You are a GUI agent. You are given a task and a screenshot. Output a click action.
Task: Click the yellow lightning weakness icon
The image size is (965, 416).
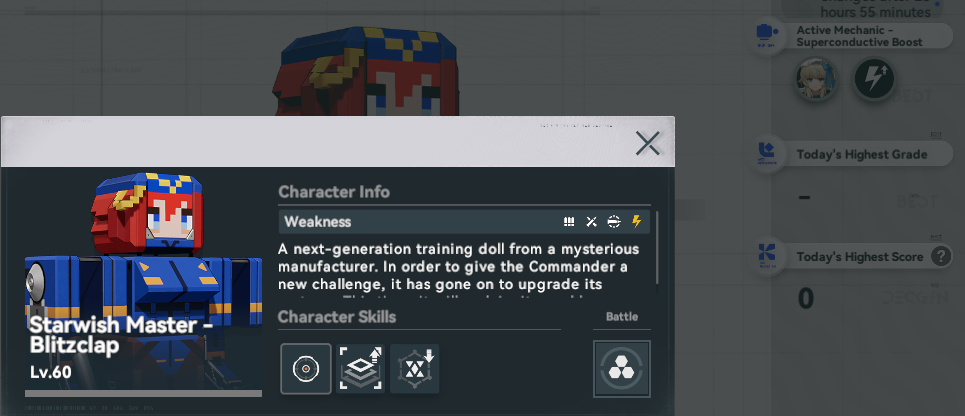pos(636,222)
